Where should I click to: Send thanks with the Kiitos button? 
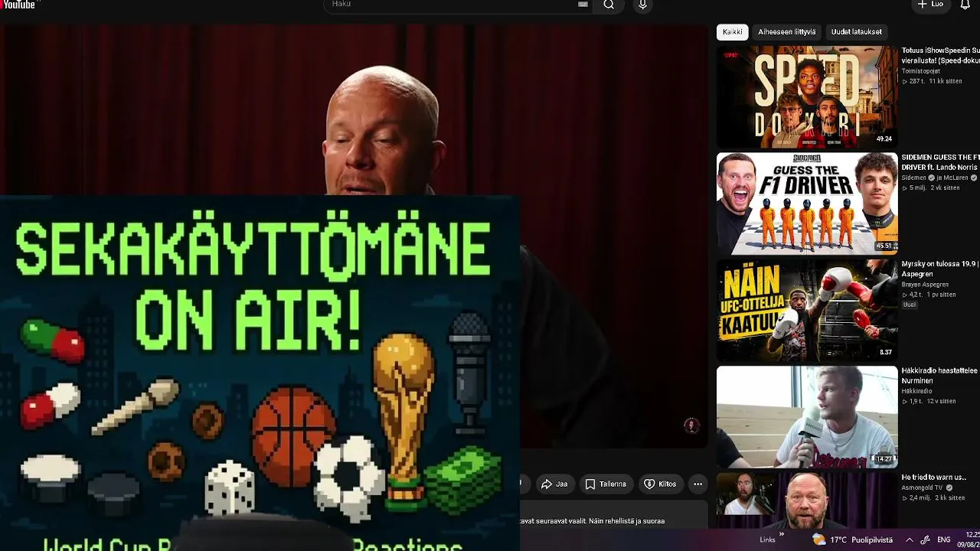[x=661, y=484]
